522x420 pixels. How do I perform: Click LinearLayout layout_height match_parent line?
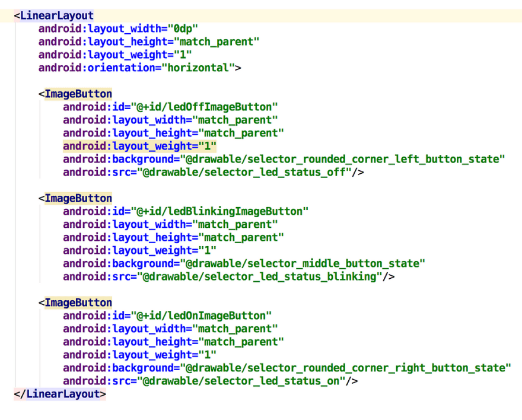click(149, 42)
